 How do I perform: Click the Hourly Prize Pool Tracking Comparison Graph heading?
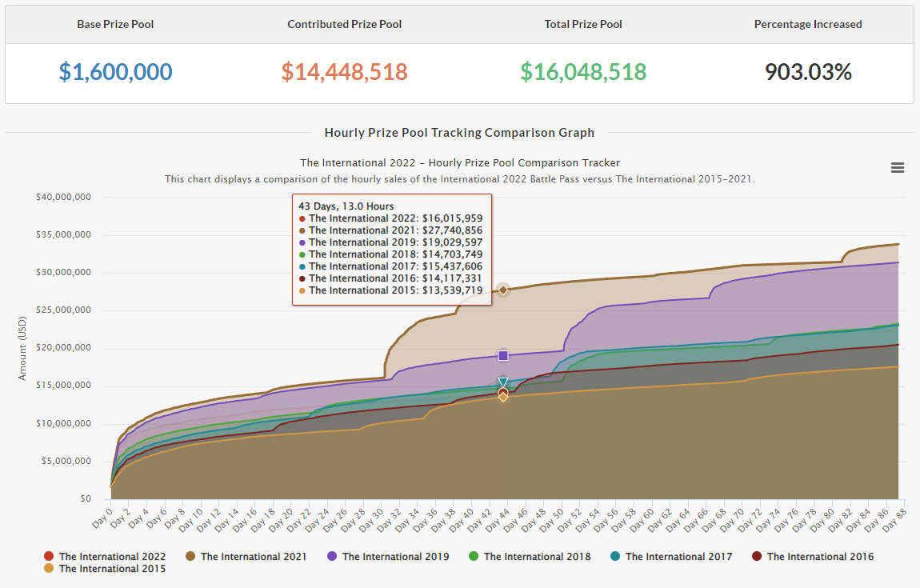459,133
